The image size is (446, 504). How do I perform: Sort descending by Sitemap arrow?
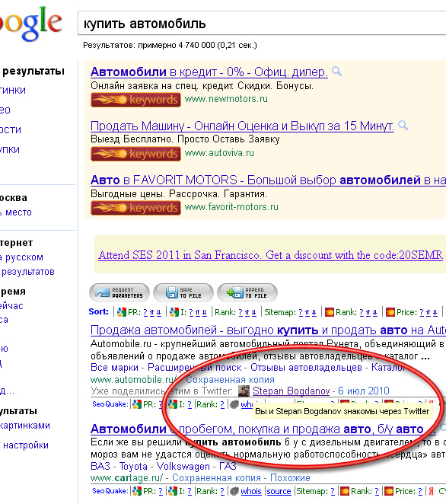pos(314,312)
